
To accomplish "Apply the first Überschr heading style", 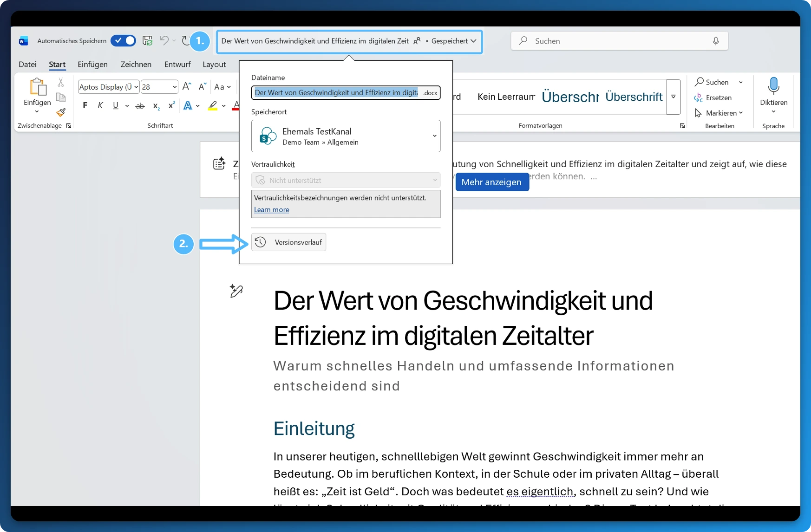I will coord(570,97).
